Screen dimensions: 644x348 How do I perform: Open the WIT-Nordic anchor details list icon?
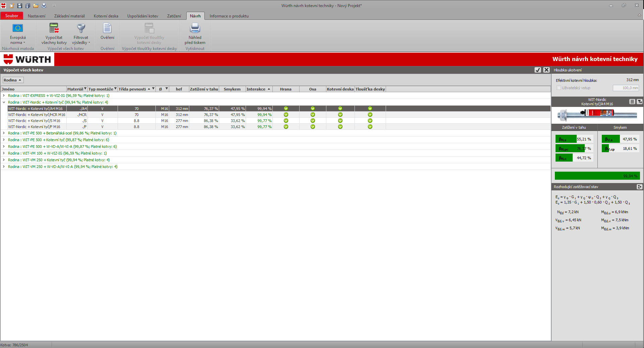(632, 102)
